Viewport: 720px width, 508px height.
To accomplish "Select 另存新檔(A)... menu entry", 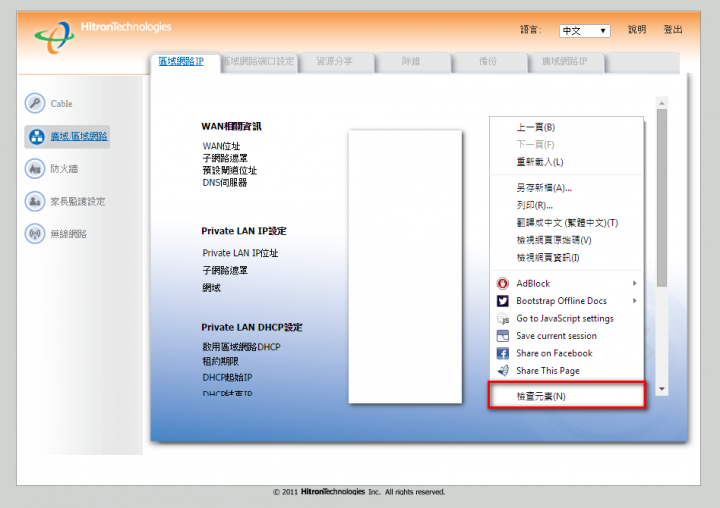I will pyautogui.click(x=566, y=188).
